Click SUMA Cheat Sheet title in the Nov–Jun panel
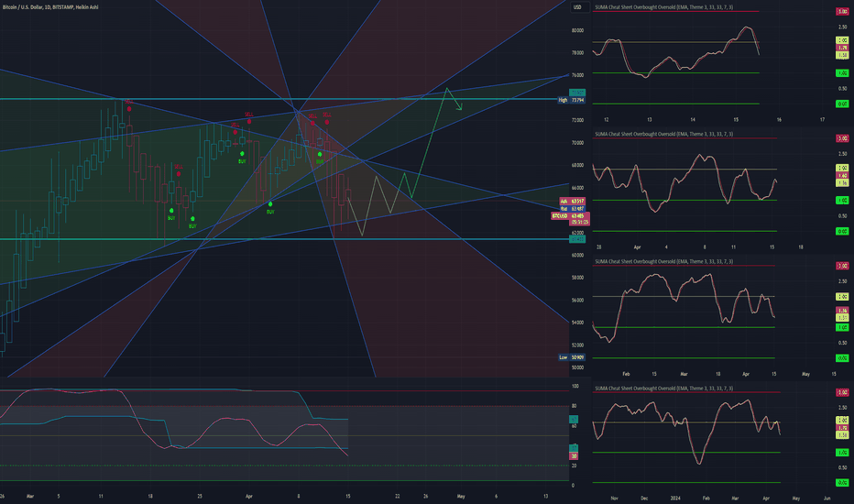Image resolution: width=854 pixels, height=504 pixels. coord(663,389)
